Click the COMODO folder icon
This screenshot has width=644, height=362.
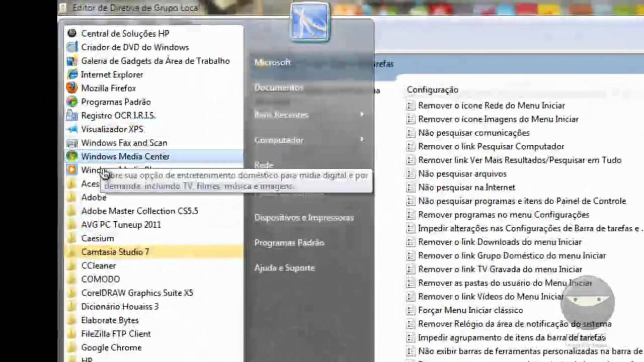72,279
